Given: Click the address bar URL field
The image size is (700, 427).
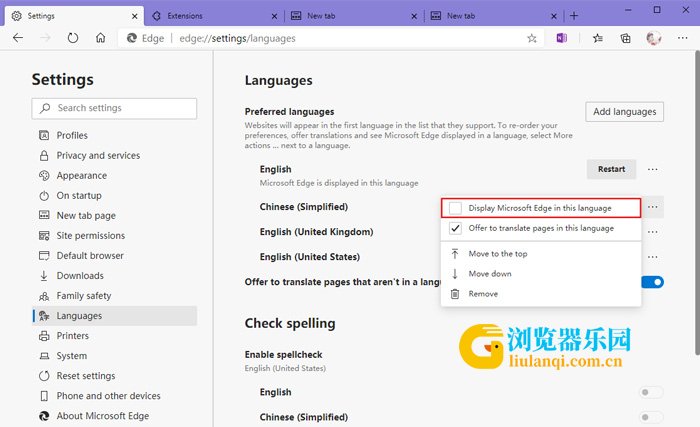Looking at the screenshot, I should tap(330, 38).
